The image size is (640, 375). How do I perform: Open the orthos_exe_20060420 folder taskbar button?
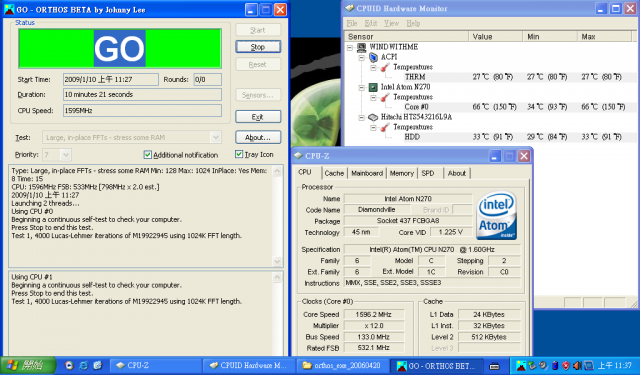coord(342,366)
